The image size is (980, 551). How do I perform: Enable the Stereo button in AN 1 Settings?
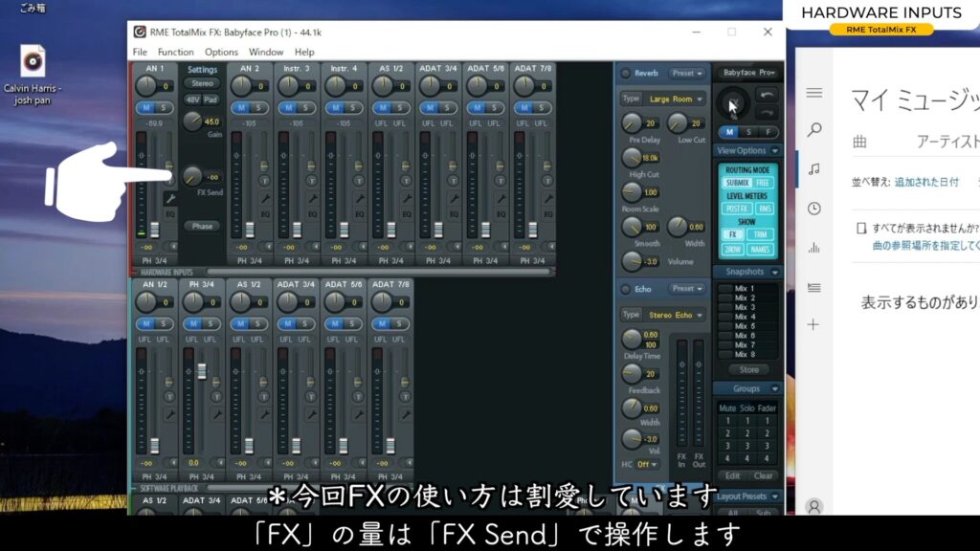202,84
